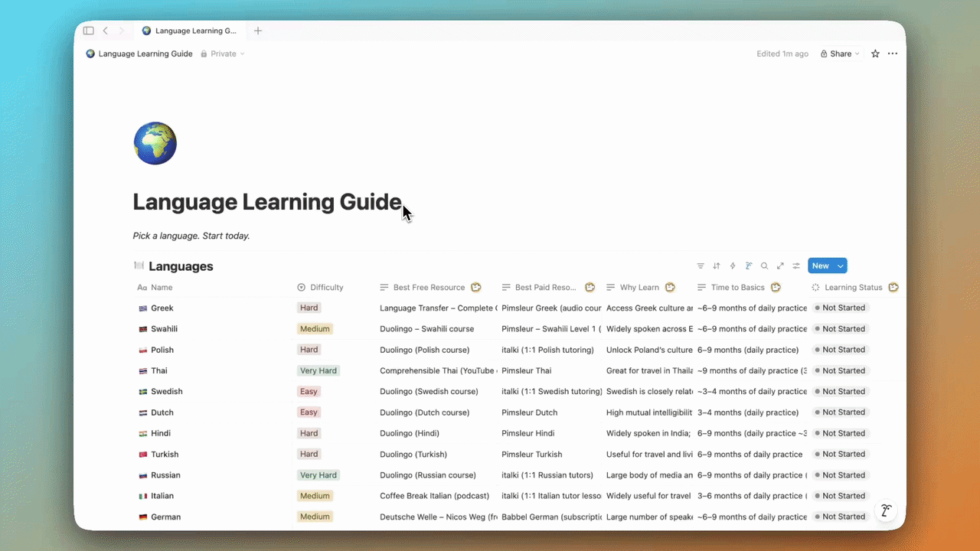
Task: Click the page title Language Learning Guide
Action: [267, 202]
